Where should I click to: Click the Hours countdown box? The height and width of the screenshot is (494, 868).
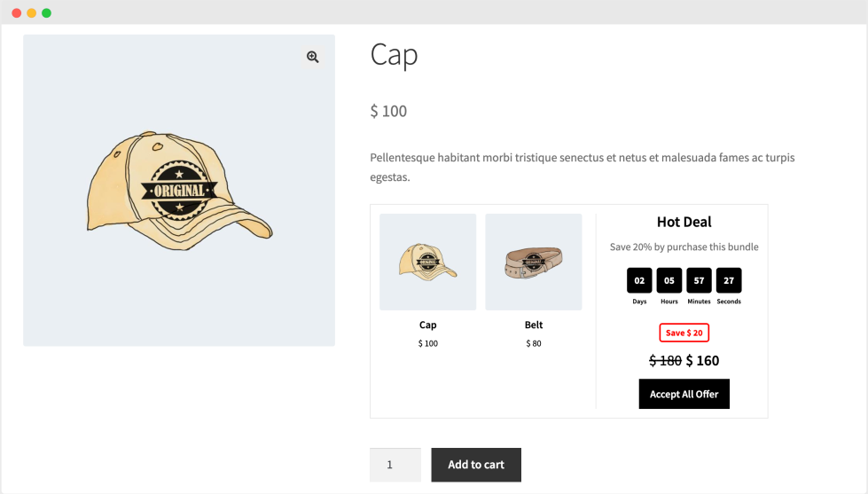pyautogui.click(x=669, y=280)
